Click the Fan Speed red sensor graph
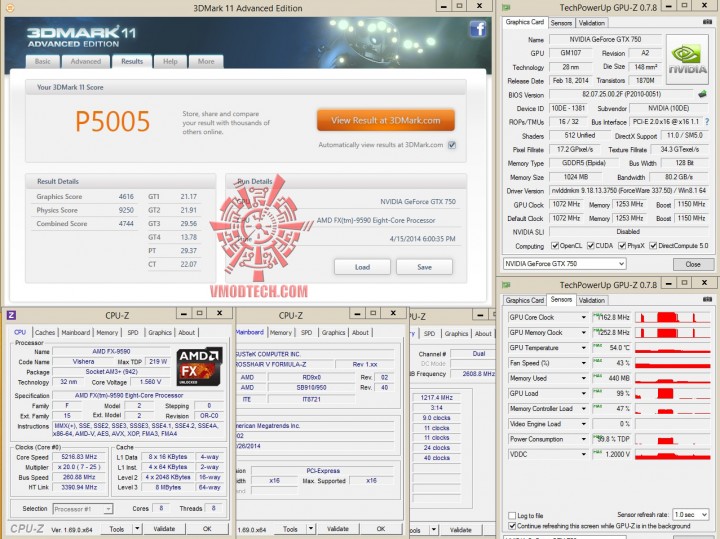This screenshot has height=539, width=720. coord(673,363)
